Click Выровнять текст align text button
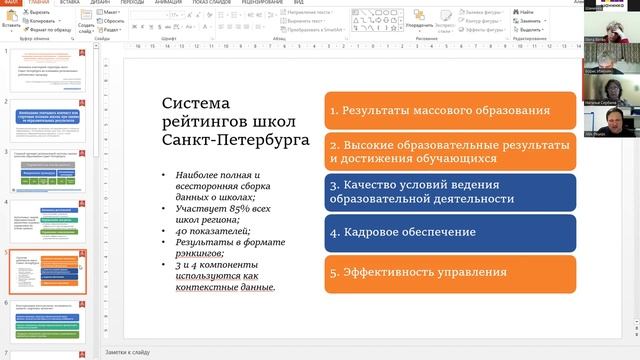Screen dimensions: 640x360 pos(303,21)
